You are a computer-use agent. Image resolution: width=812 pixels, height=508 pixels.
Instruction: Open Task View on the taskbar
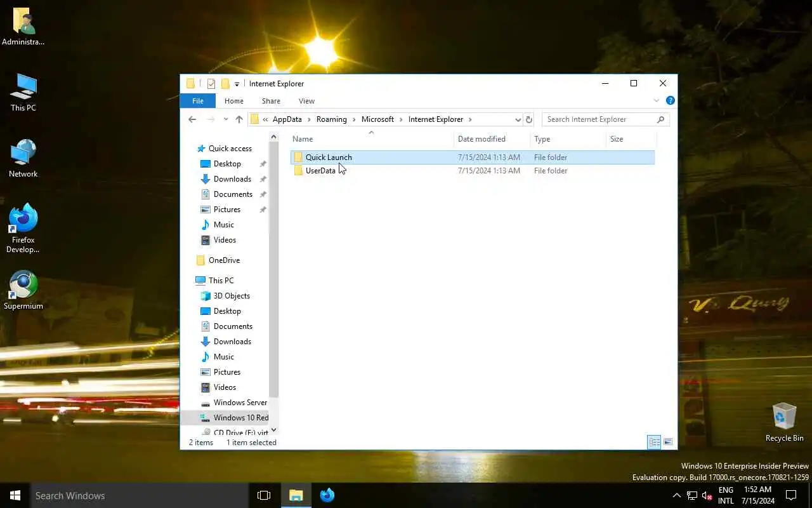coord(264,495)
